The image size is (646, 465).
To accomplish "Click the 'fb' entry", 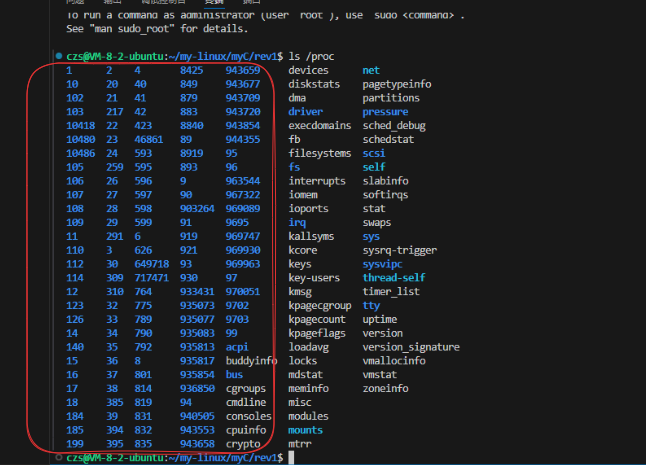I will (294, 140).
